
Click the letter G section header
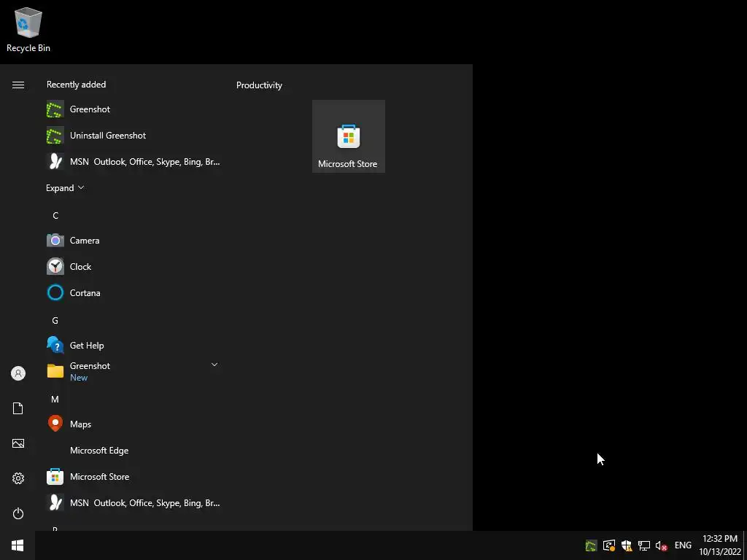[x=55, y=321]
